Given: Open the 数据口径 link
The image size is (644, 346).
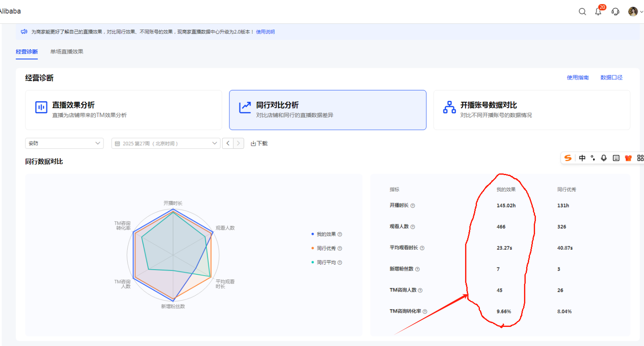Looking at the screenshot, I should 611,78.
